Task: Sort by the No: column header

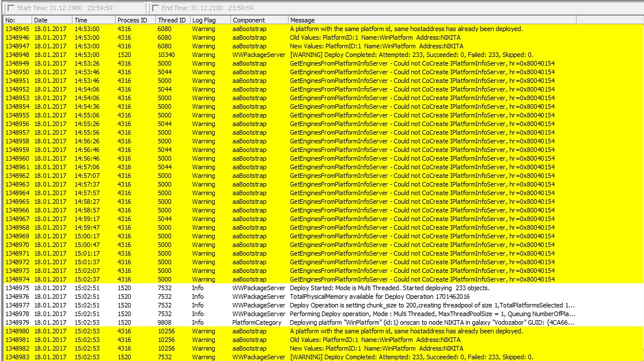Action: [x=16, y=20]
